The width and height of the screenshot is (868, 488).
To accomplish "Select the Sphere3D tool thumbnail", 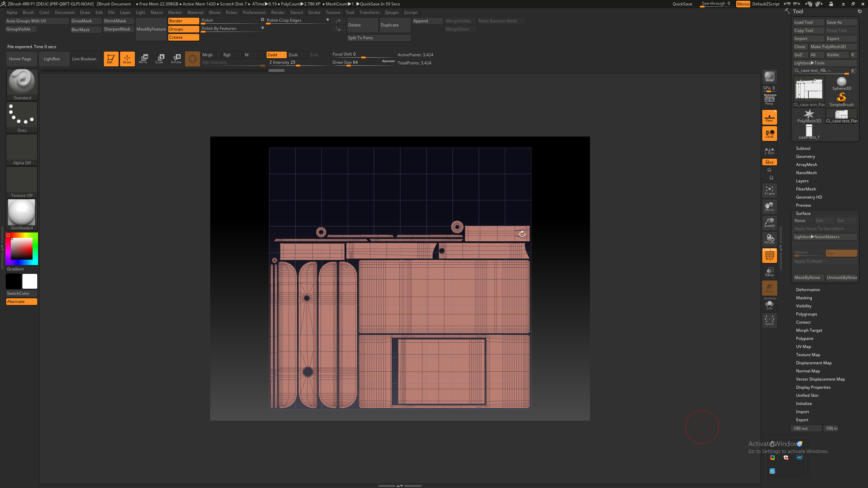I will pos(842,84).
